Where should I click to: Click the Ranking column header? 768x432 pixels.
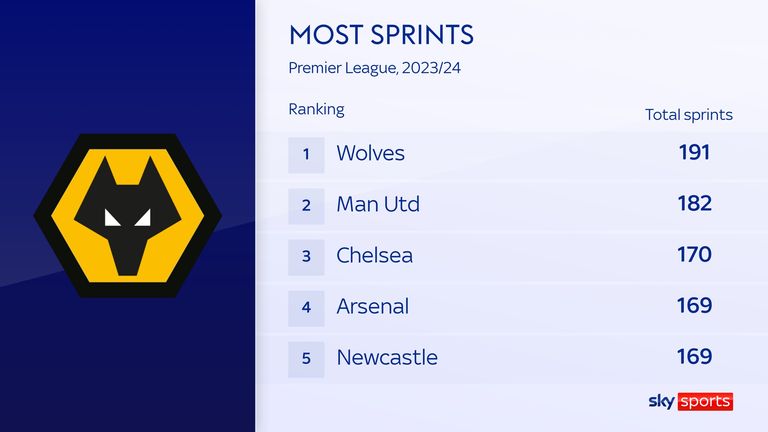tap(316, 110)
